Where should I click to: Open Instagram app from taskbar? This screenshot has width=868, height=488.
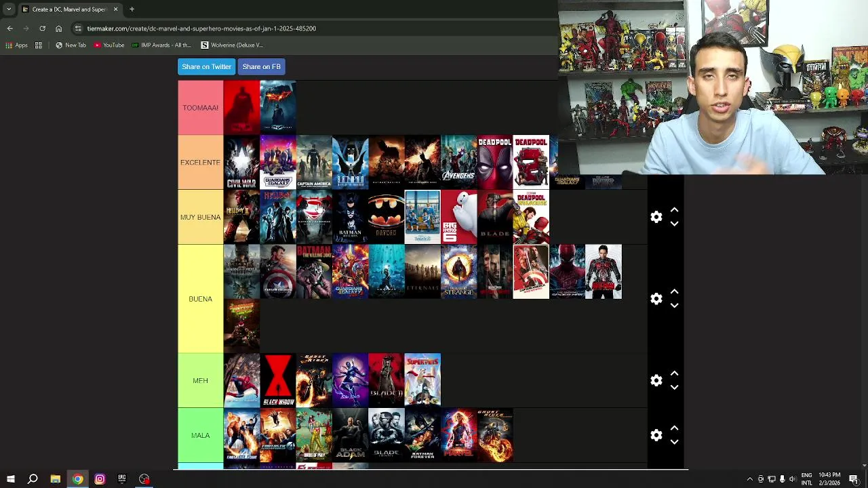click(100, 479)
